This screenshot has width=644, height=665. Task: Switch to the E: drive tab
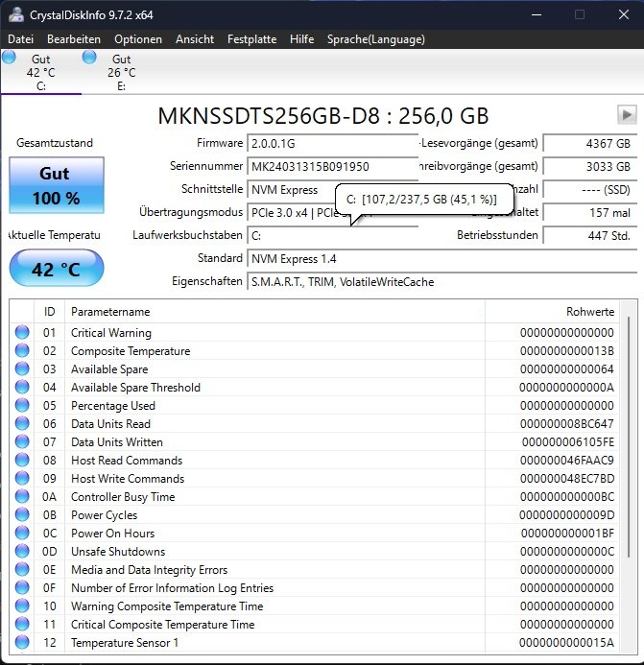[121, 72]
